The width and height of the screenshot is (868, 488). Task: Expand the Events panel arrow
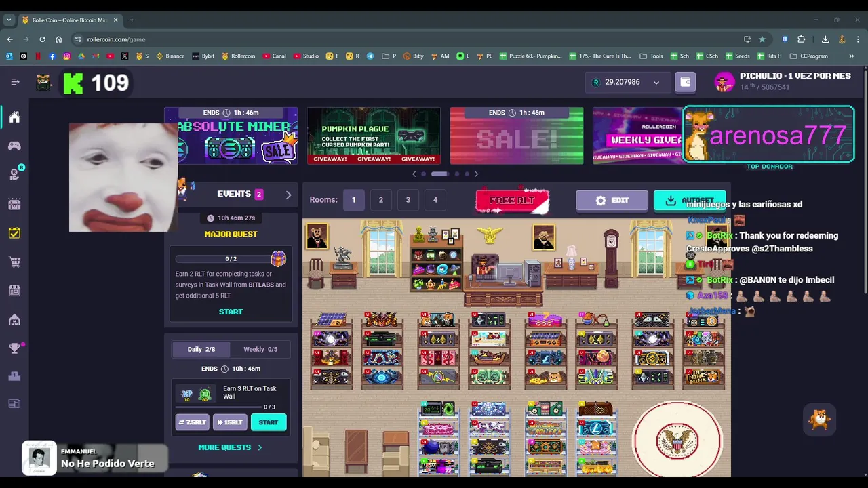[x=288, y=195]
